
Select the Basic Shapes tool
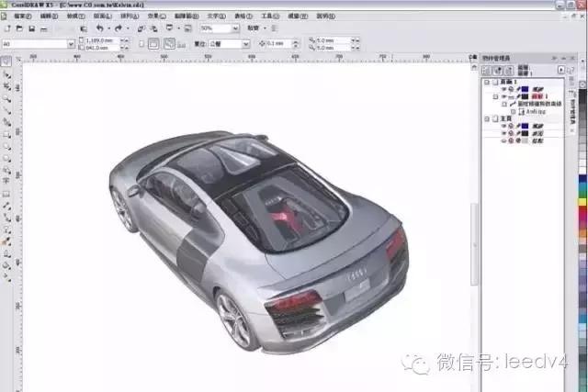pos(6,170)
